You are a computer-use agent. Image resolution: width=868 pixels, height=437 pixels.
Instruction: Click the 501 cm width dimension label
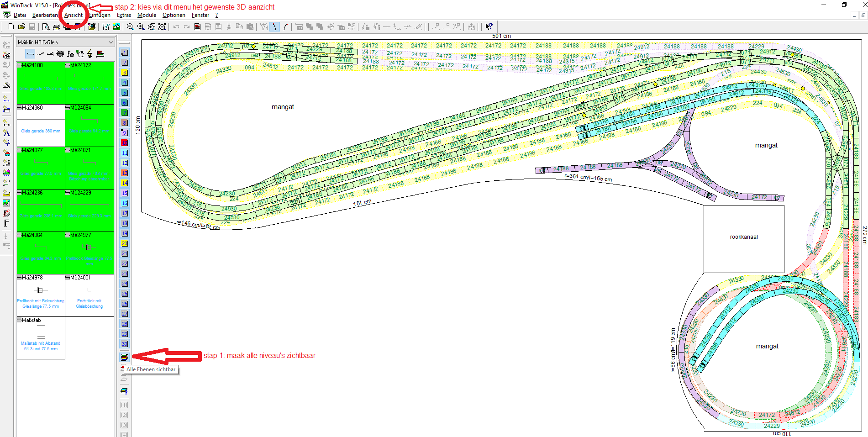point(501,36)
